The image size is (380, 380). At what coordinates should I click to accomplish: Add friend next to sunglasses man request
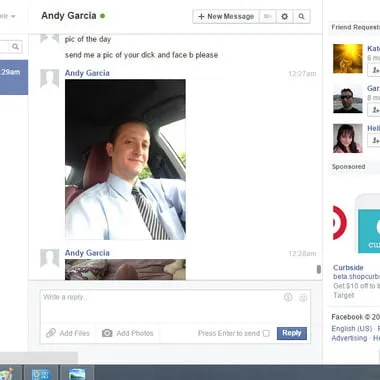(375, 110)
